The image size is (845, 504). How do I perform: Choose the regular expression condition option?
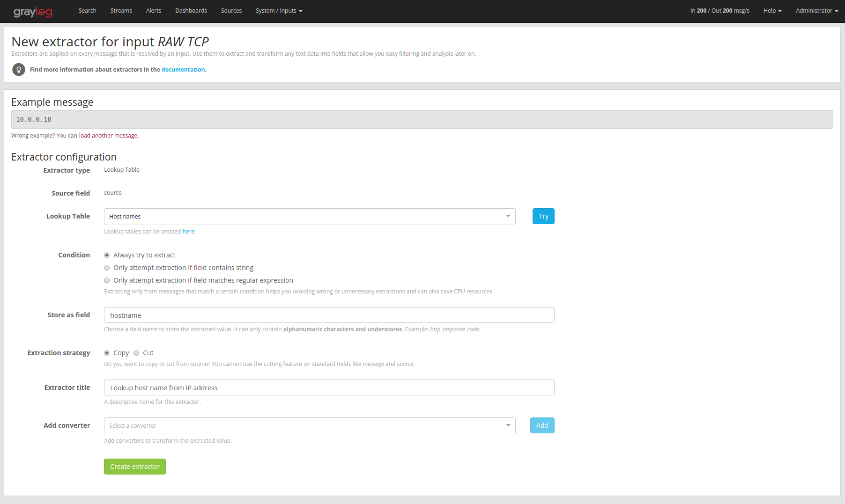(x=107, y=280)
